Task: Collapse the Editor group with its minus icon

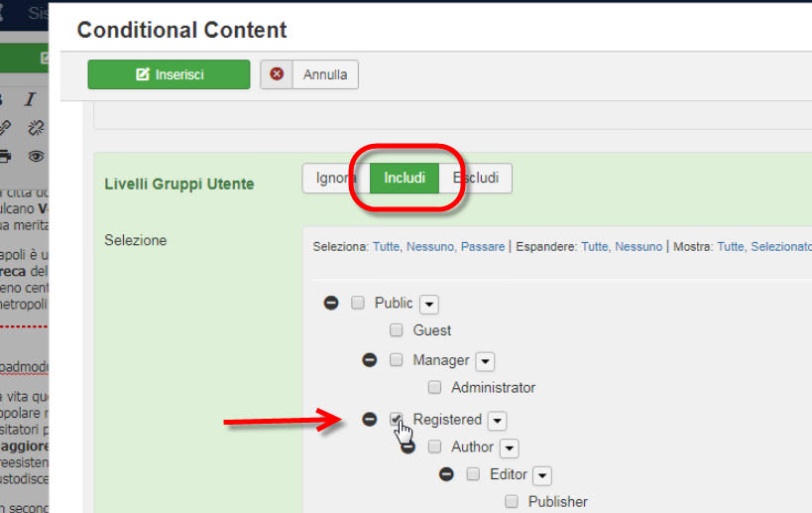Action: point(446,474)
